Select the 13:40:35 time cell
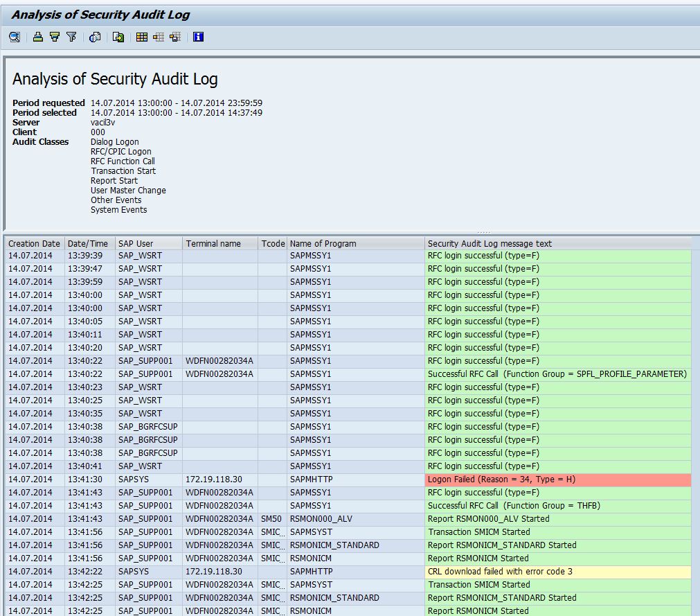Image resolution: width=700 pixels, height=616 pixels. 90,414
